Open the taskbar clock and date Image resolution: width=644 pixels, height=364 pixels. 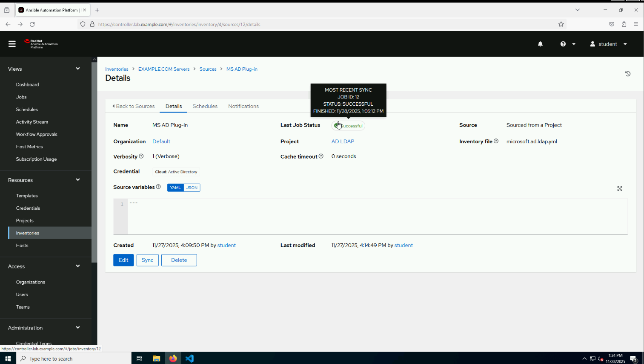(x=615, y=358)
